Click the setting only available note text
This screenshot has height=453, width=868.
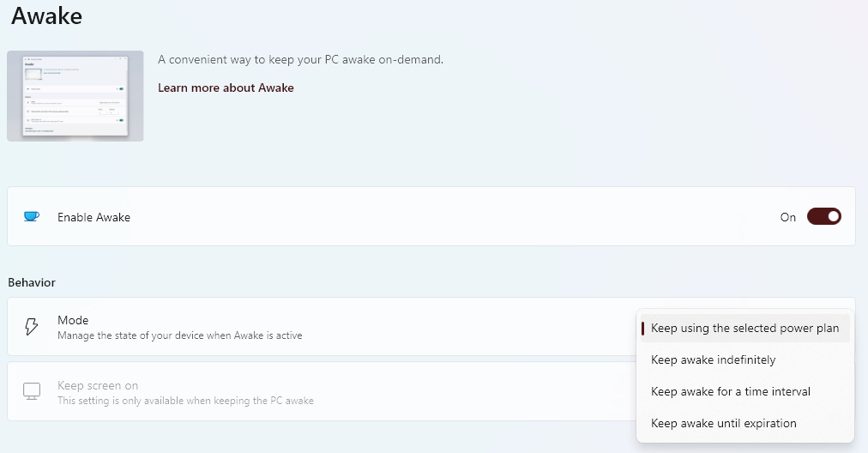185,401
